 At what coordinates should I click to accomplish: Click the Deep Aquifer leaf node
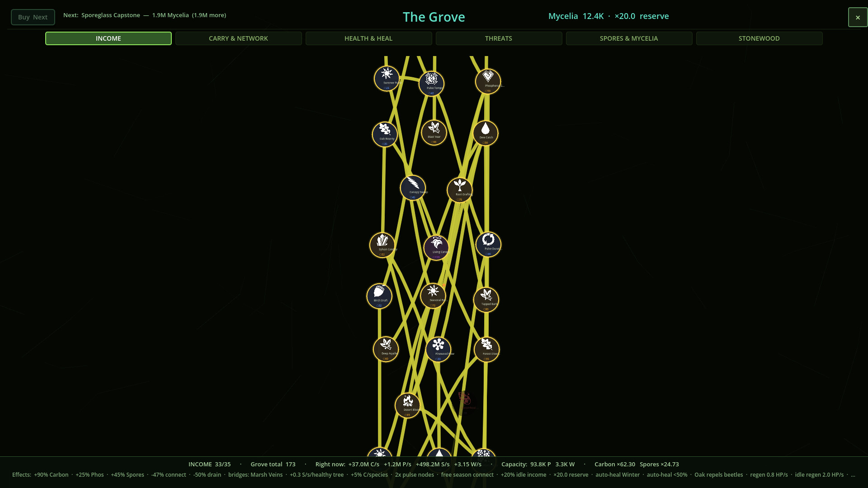(386, 349)
